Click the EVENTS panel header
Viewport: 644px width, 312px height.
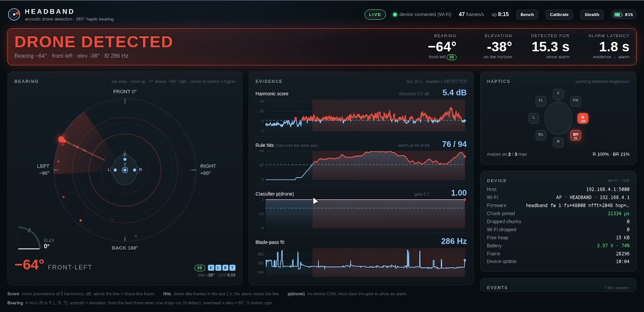(497, 288)
